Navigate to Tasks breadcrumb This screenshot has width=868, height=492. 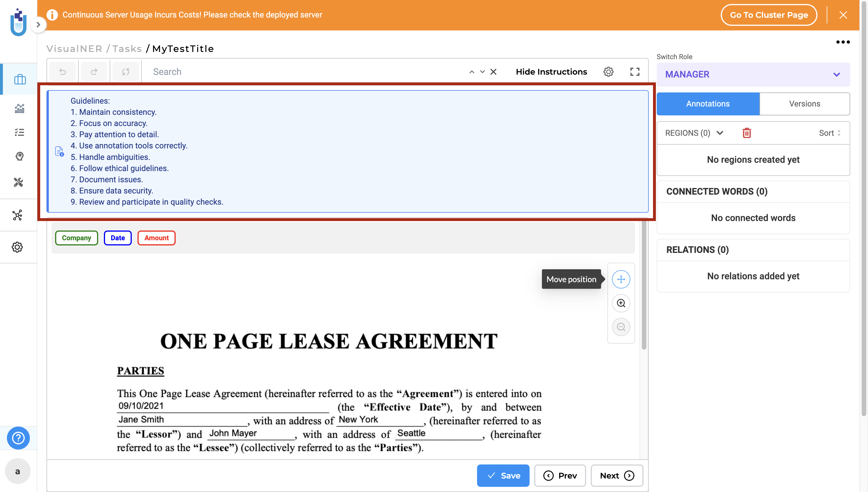(127, 49)
